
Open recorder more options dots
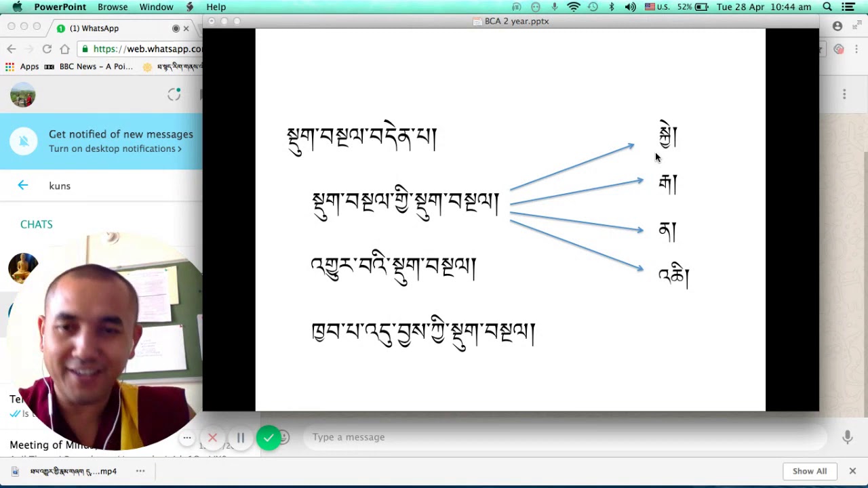(x=187, y=438)
